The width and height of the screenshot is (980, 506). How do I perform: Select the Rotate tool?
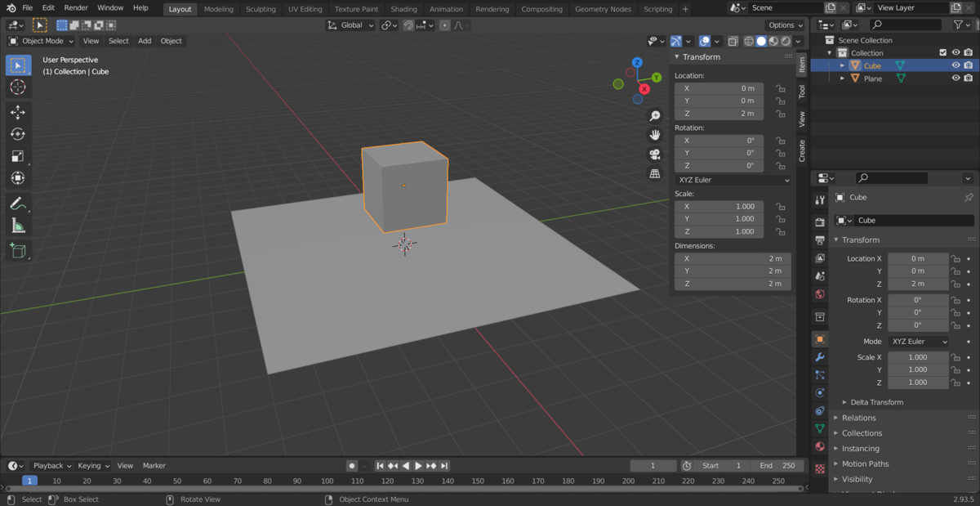point(18,134)
